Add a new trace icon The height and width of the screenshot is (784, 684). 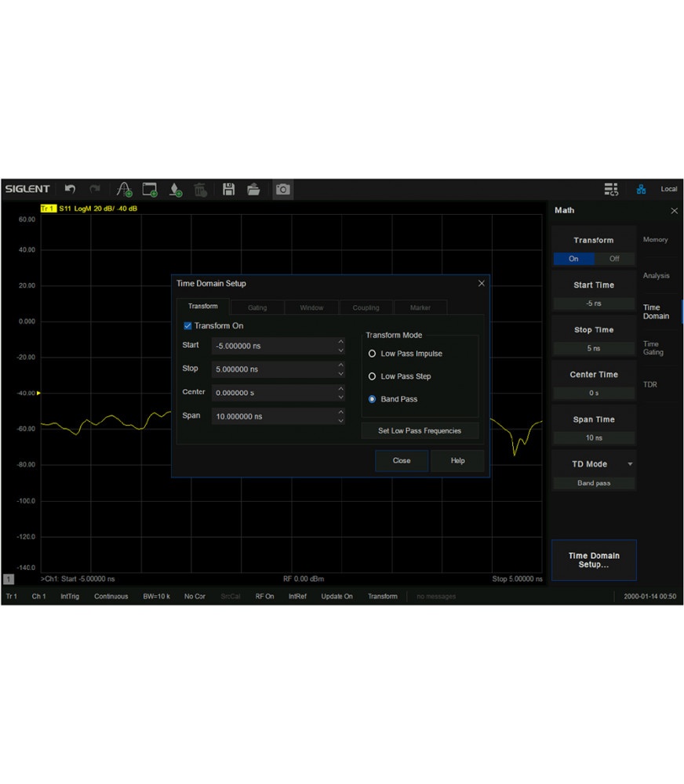coord(124,190)
